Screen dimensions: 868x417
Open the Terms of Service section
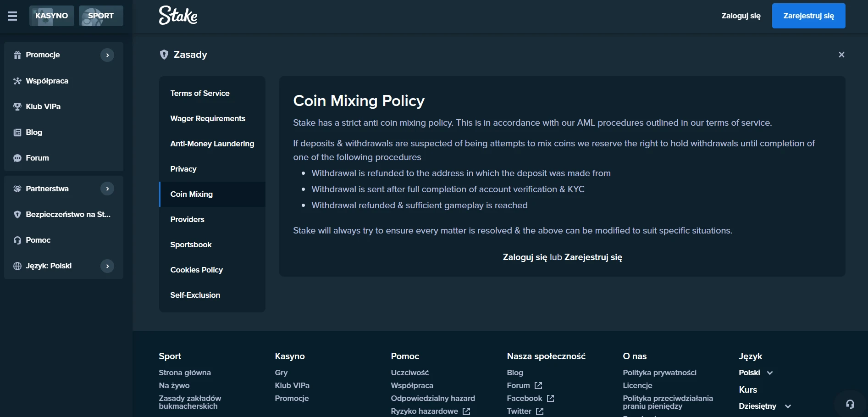pos(212,93)
